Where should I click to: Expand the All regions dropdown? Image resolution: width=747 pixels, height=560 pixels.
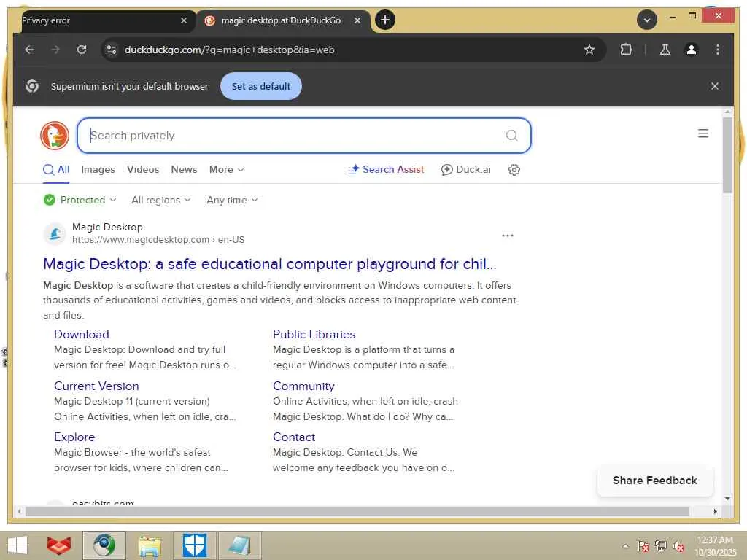tap(161, 200)
